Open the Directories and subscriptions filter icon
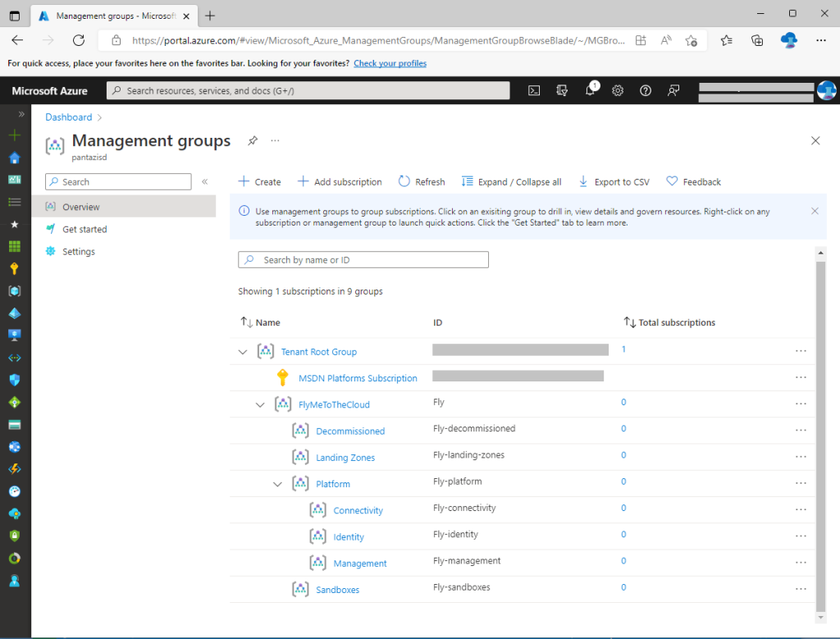Viewport: 840px width, 639px height. [562, 90]
